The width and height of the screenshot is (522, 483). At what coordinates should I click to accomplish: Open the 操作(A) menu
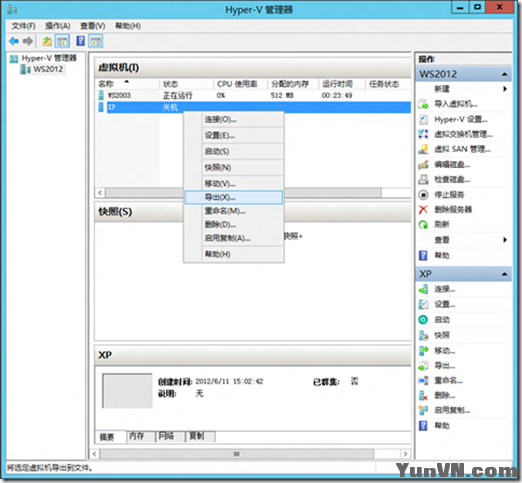pos(58,26)
